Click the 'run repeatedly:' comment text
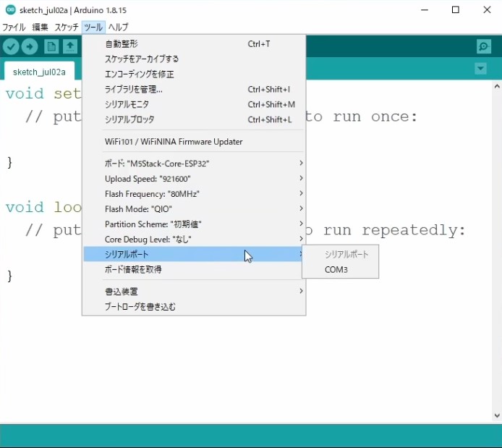Screen dimensions: 502x448 (x=394, y=230)
